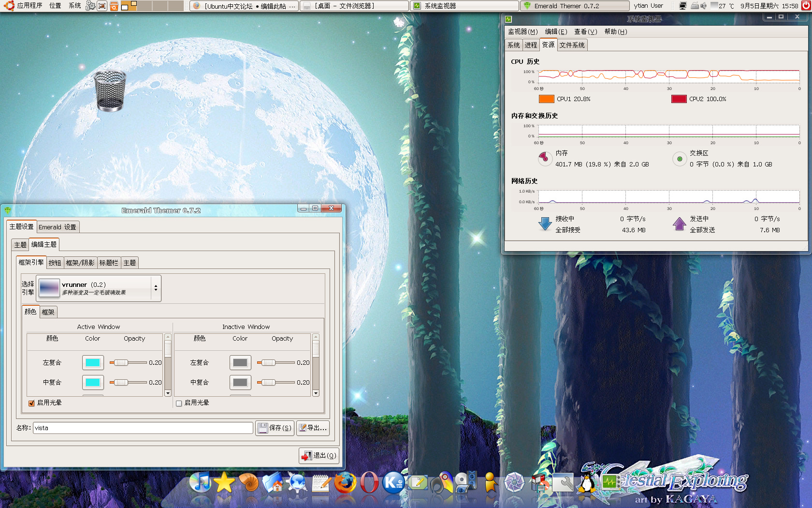This screenshot has width=812, height=508.
Task: Open 编辑 menu in System Monitor
Action: point(556,31)
